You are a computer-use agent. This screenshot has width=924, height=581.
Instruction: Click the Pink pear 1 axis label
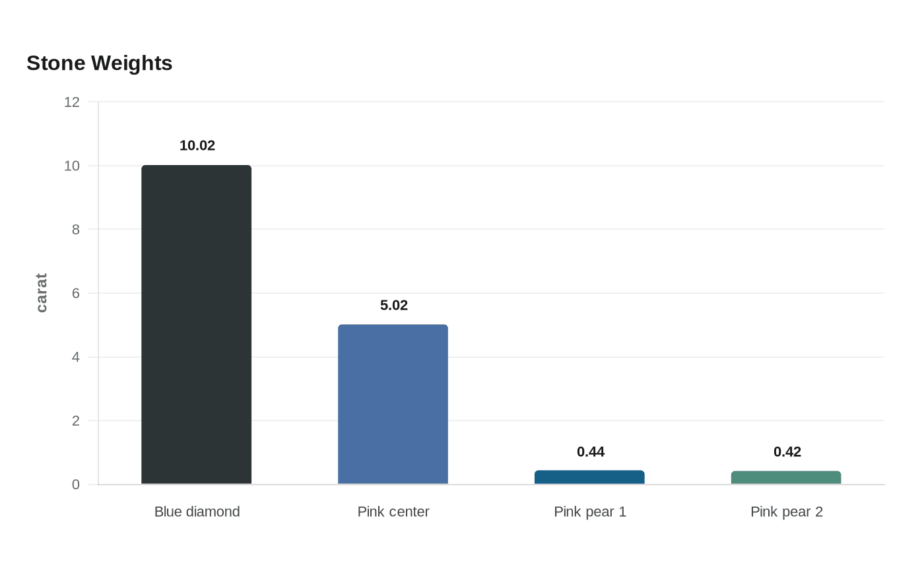click(590, 512)
